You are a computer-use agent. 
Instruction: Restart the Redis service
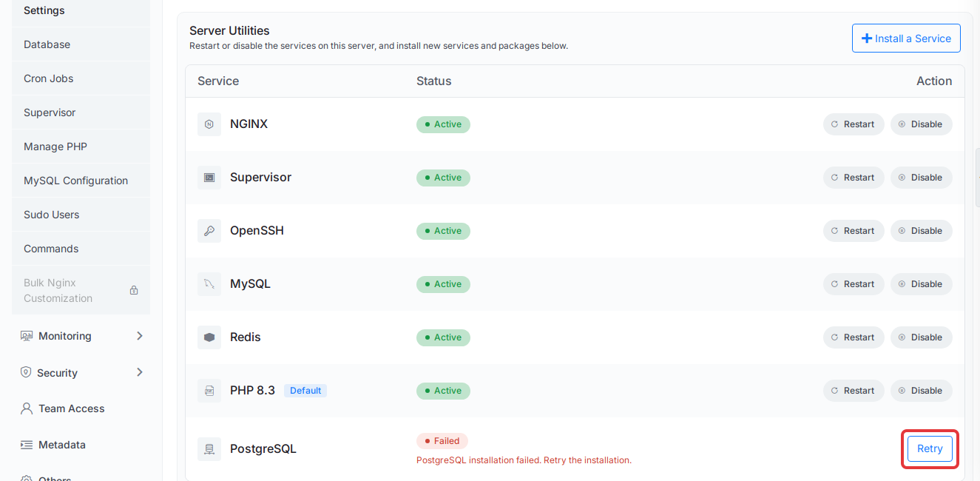(854, 337)
